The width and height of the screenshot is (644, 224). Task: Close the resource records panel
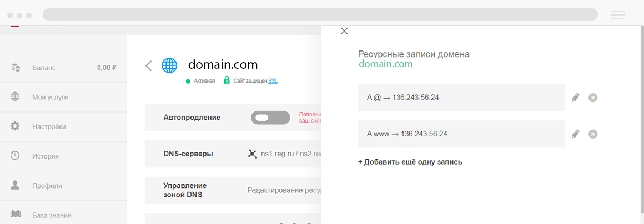tap(344, 30)
